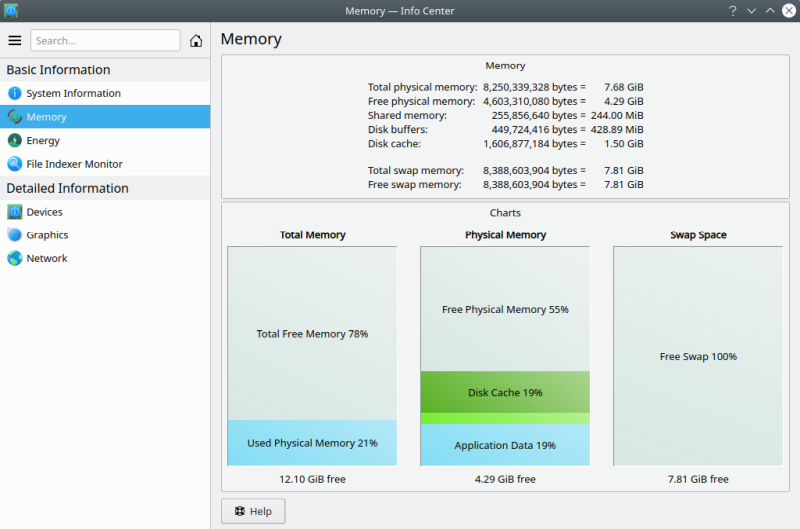Viewport: 800px width, 529px height.
Task: Click the System Information icon
Action: [x=14, y=93]
